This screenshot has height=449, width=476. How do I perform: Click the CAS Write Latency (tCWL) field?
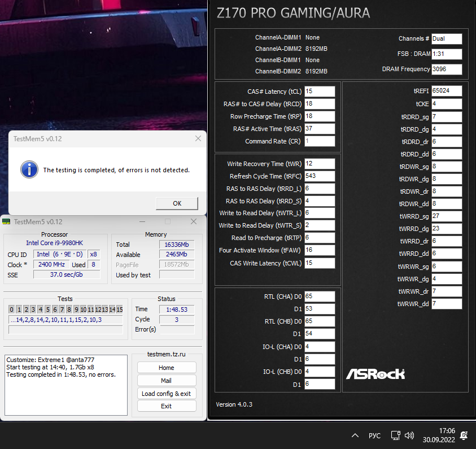pyautogui.click(x=320, y=263)
